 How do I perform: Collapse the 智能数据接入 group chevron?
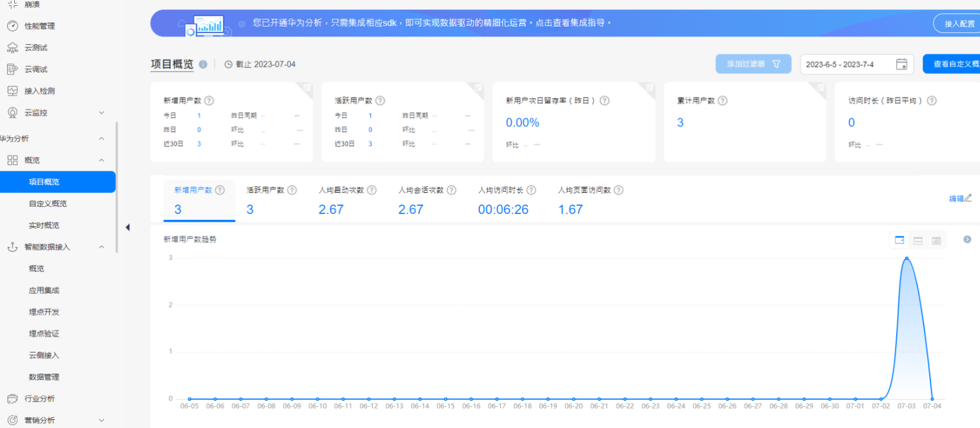[x=102, y=247]
